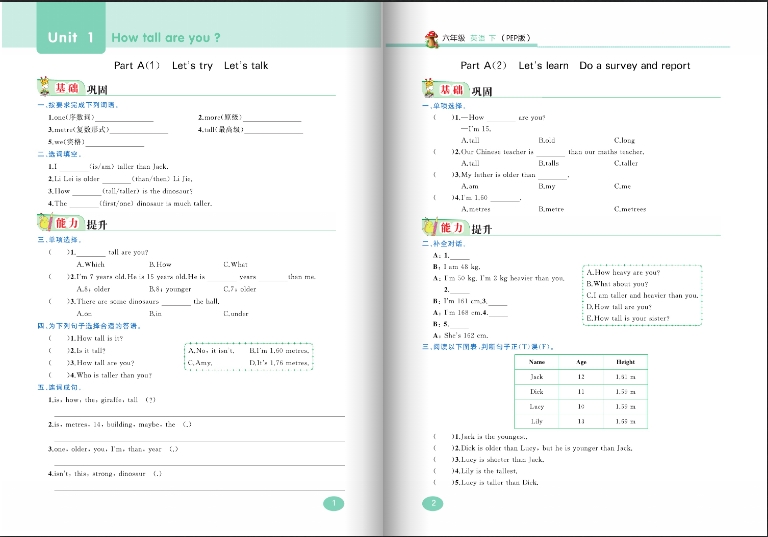Screen dimensions: 768x537
Task: Click answer box entry 'D.It's 1.76 metres.'
Action: [279, 363]
